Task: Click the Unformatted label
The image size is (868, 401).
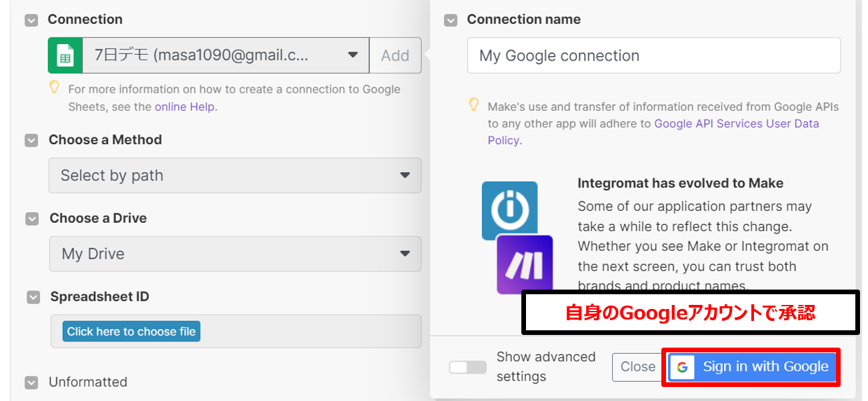Action: [88, 382]
